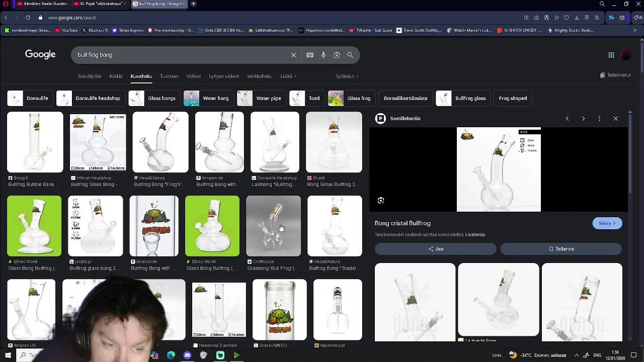Start voice search with microphone icon
The width and height of the screenshot is (644, 362).
click(324, 55)
